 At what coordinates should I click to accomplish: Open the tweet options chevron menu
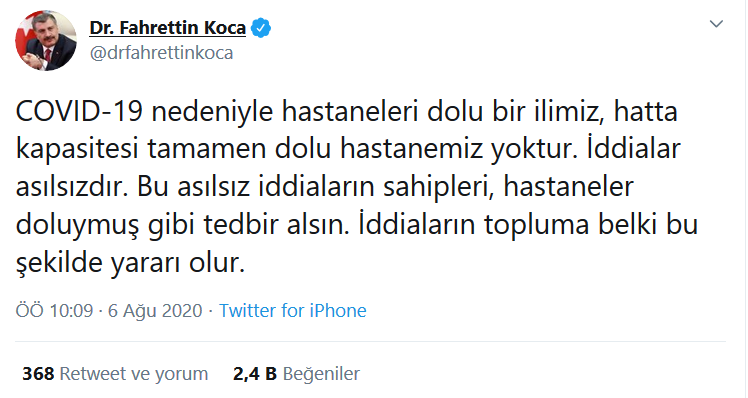tap(716, 24)
